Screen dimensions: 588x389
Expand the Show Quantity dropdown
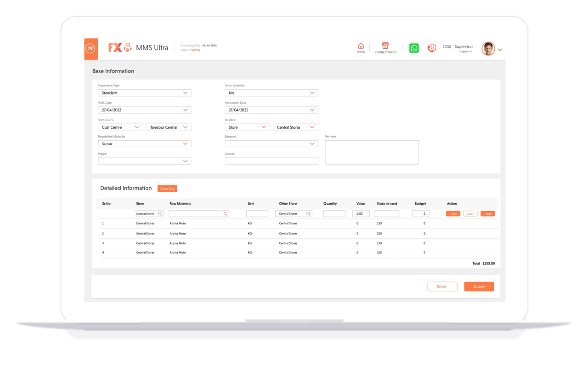click(x=271, y=92)
